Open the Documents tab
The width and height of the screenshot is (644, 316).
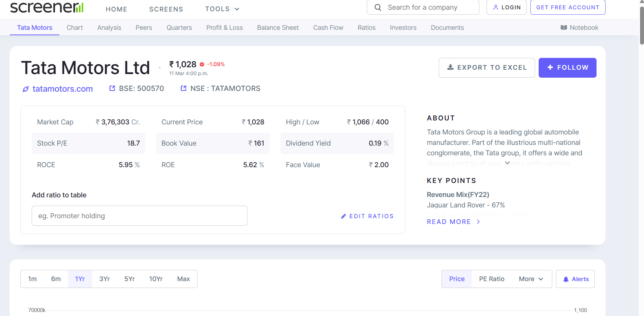coord(447,28)
